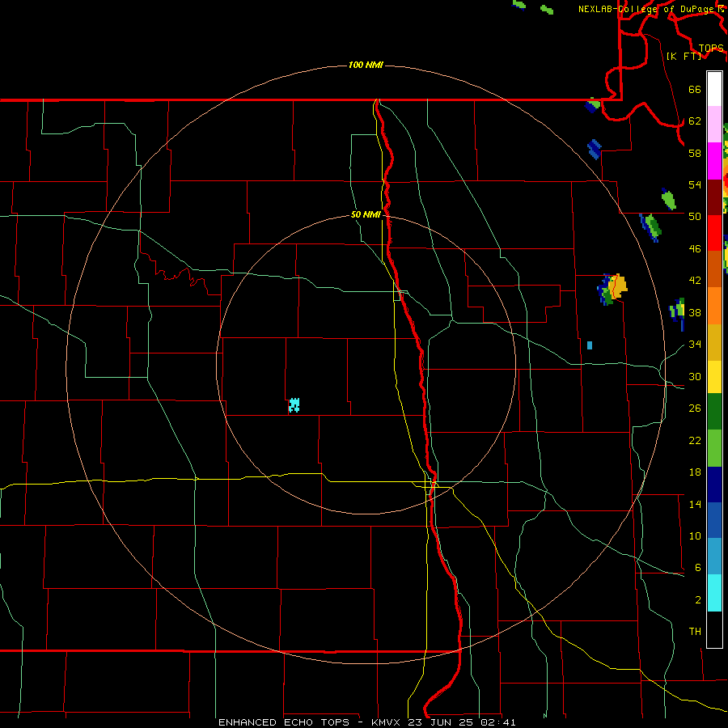This screenshot has height=728, width=728.
Task: Click the cyan swatch near label 2
Action: click(714, 593)
